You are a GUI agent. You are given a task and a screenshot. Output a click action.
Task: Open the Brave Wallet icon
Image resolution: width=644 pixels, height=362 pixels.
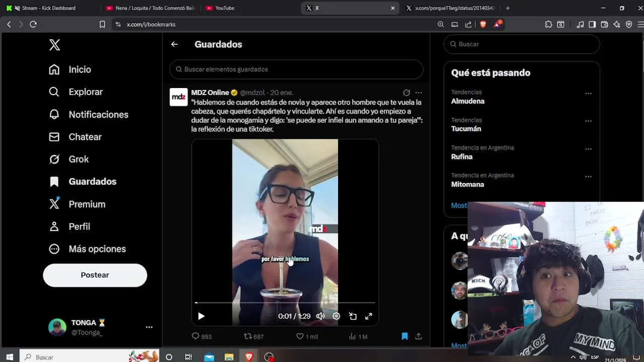click(604, 24)
